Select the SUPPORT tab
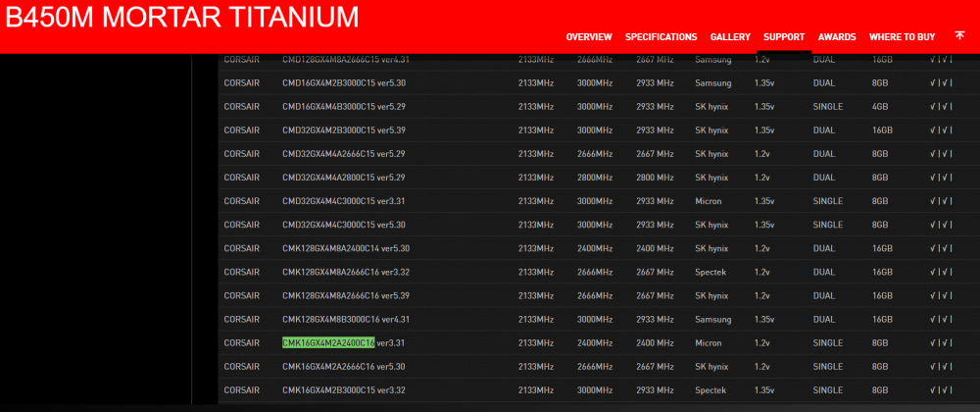The width and height of the screenshot is (980, 412). pos(784,37)
